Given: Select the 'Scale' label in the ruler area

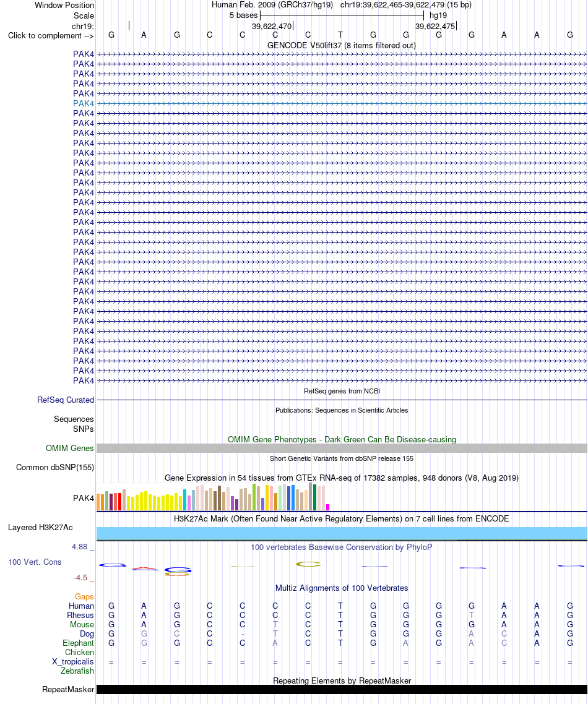Looking at the screenshot, I should [x=84, y=15].
